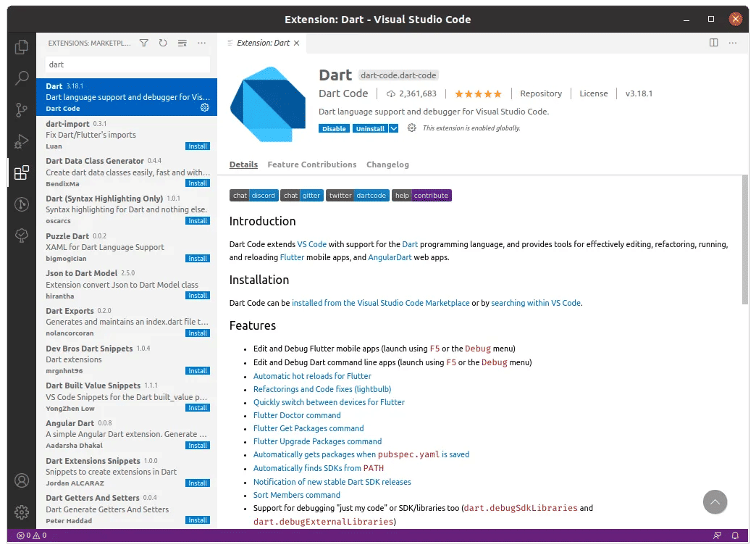
Task: Open Automatic hot reloads for Flutter link
Action: click(x=312, y=376)
